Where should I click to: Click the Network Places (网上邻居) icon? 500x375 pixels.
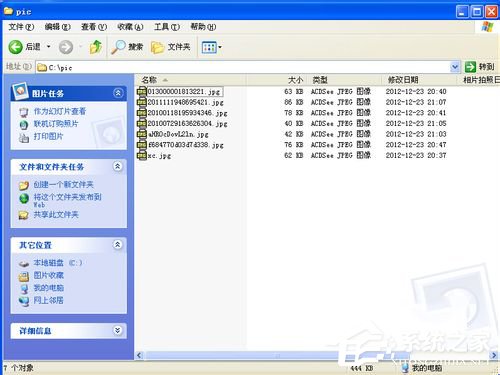pyautogui.click(x=24, y=301)
